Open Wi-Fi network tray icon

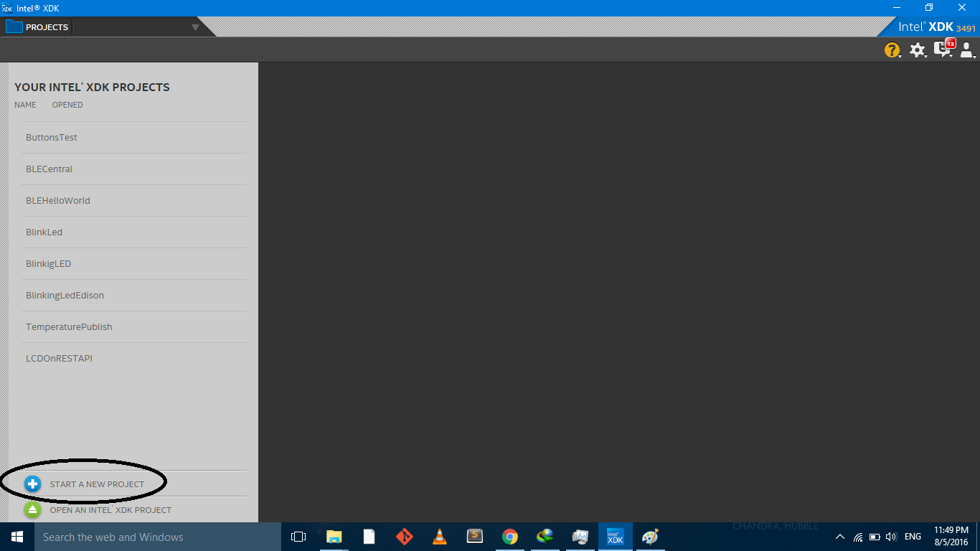pyautogui.click(x=858, y=537)
